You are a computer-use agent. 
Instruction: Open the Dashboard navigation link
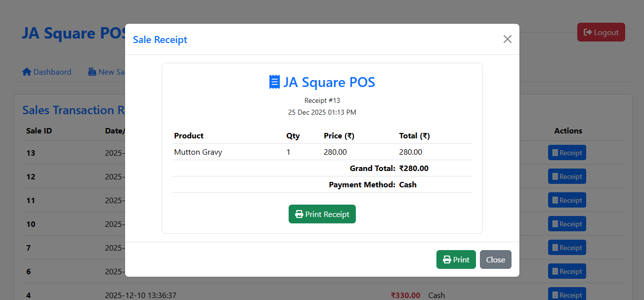click(47, 72)
